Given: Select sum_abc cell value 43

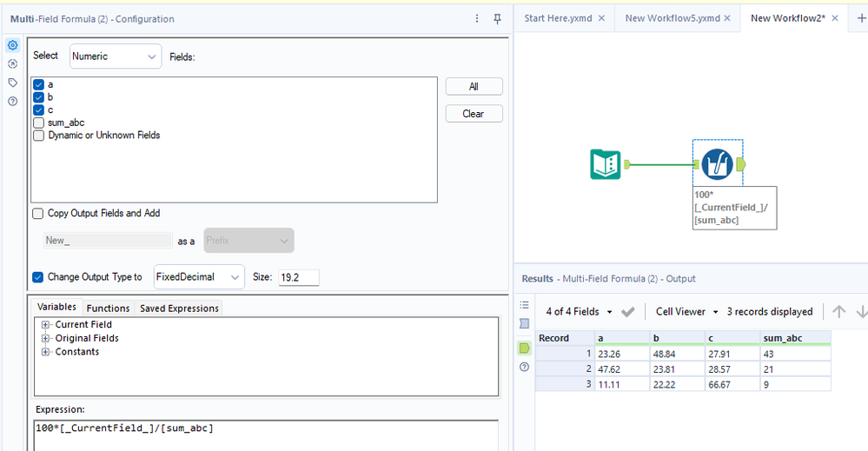Looking at the screenshot, I should pyautogui.click(x=796, y=354).
